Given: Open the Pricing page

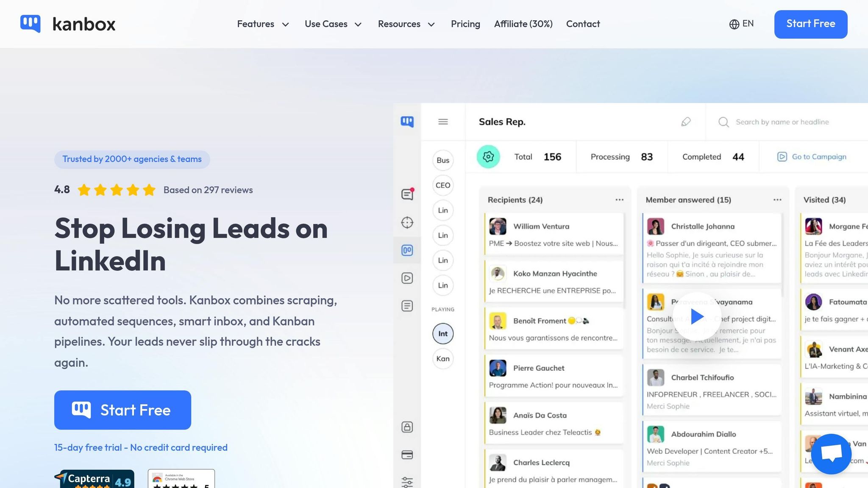Looking at the screenshot, I should (465, 24).
